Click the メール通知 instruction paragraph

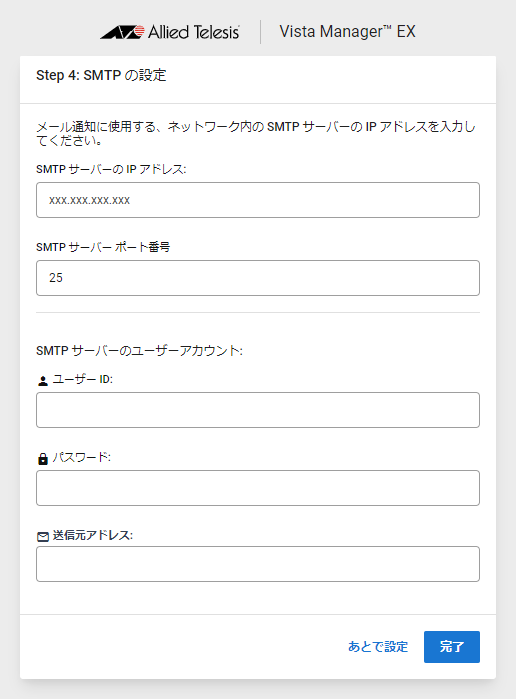coord(256,133)
